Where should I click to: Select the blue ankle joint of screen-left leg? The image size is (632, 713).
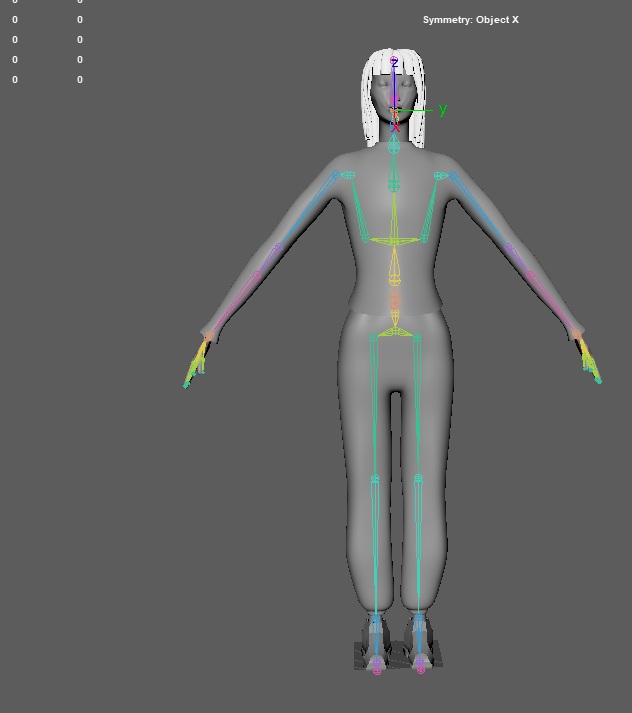pyautogui.click(x=376, y=618)
